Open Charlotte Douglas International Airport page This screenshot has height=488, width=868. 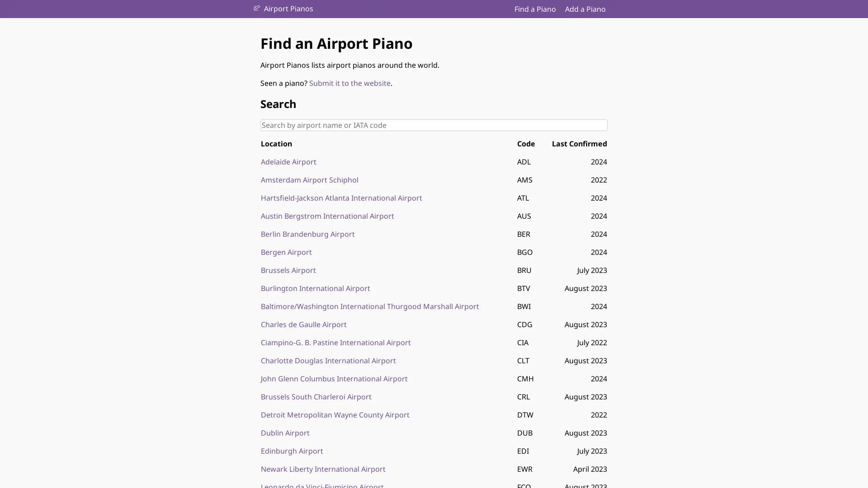click(x=328, y=361)
